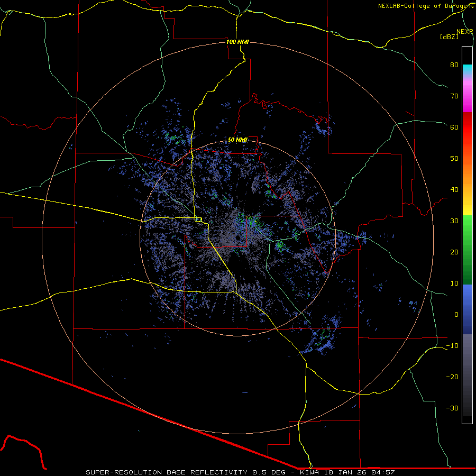Click the -10 dBZ scale value
Viewport: 476px width, 476px height.
tap(452, 346)
